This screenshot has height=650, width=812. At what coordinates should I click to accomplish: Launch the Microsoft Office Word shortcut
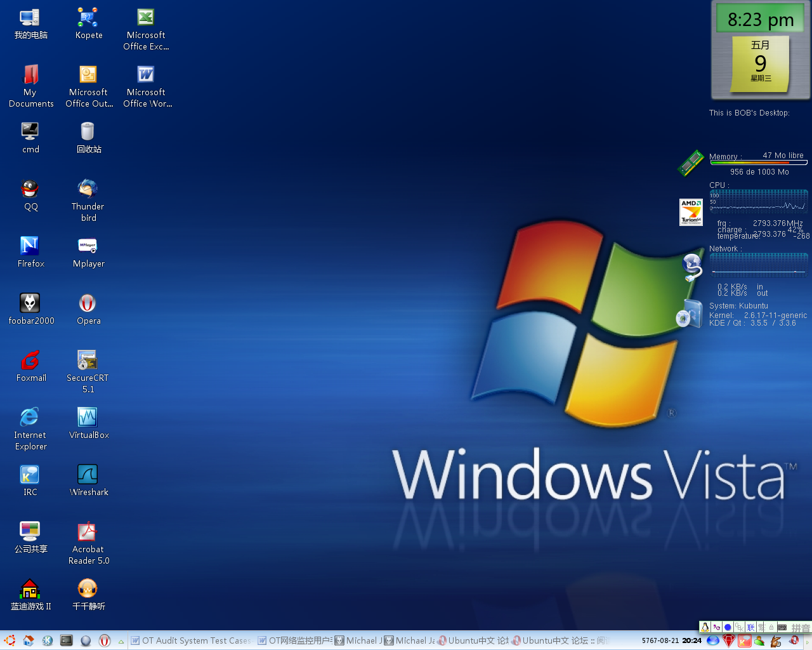pos(146,86)
